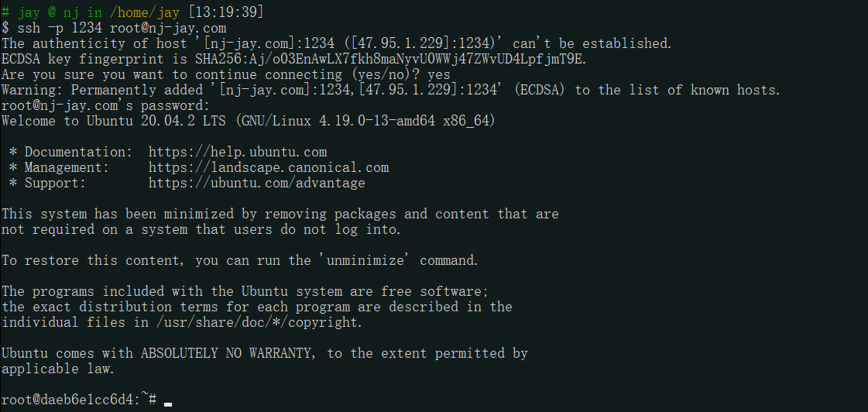Open the https://ubuntu.com/advantage support link
The height and width of the screenshot is (412, 868).
(257, 183)
